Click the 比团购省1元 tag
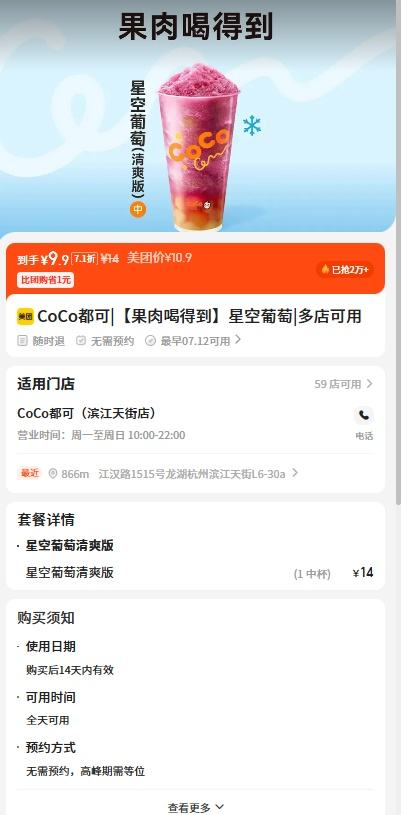This screenshot has width=407, height=815. click(45, 280)
